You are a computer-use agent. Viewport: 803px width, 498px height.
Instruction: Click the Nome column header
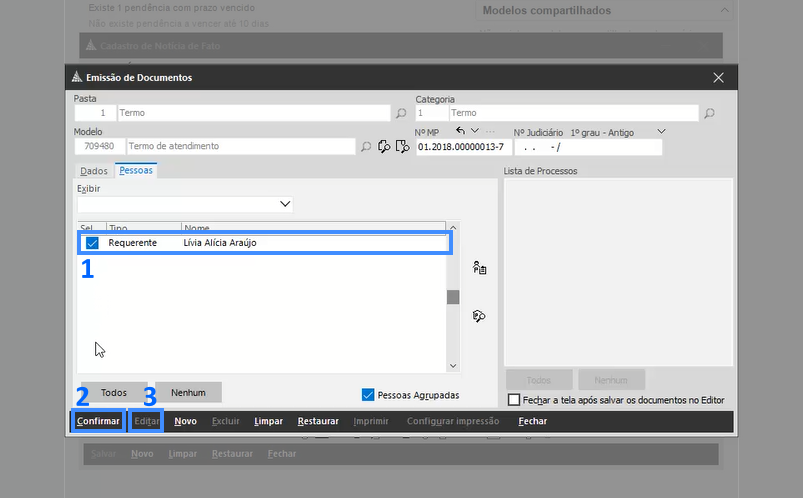click(x=313, y=227)
